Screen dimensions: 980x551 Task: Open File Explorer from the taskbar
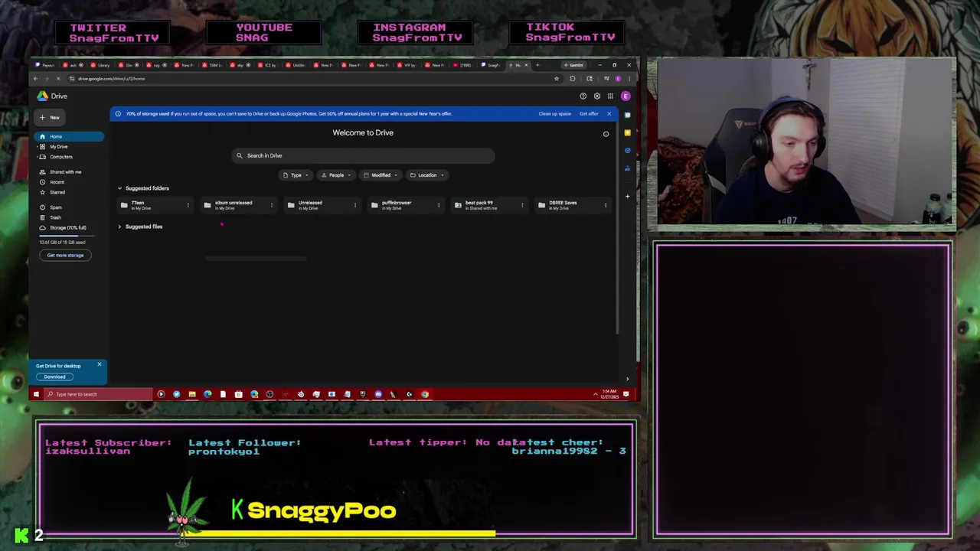[192, 394]
